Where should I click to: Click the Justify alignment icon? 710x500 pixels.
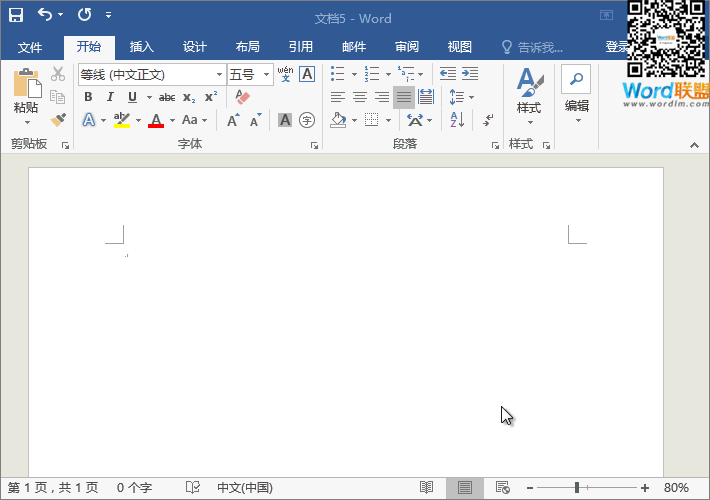click(404, 97)
